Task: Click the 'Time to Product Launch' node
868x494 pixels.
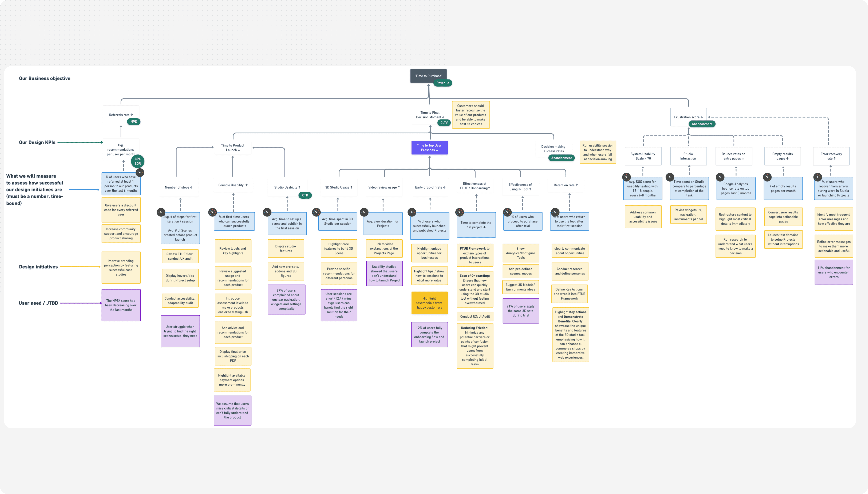Action: pyautogui.click(x=233, y=148)
